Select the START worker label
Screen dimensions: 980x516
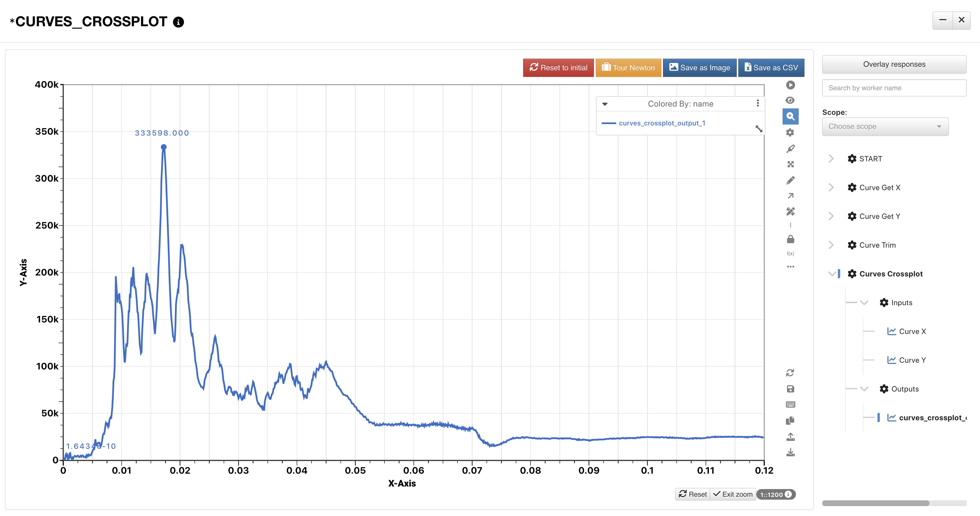click(x=870, y=159)
